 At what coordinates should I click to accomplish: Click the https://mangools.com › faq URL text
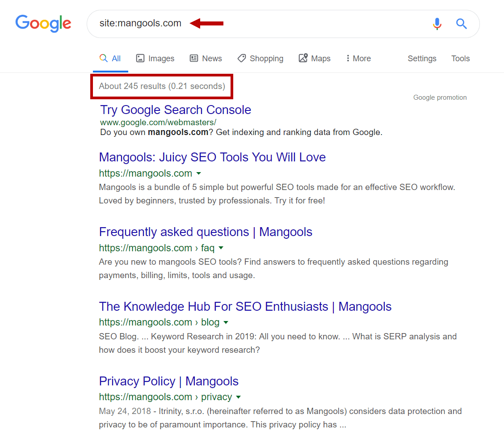click(x=156, y=248)
